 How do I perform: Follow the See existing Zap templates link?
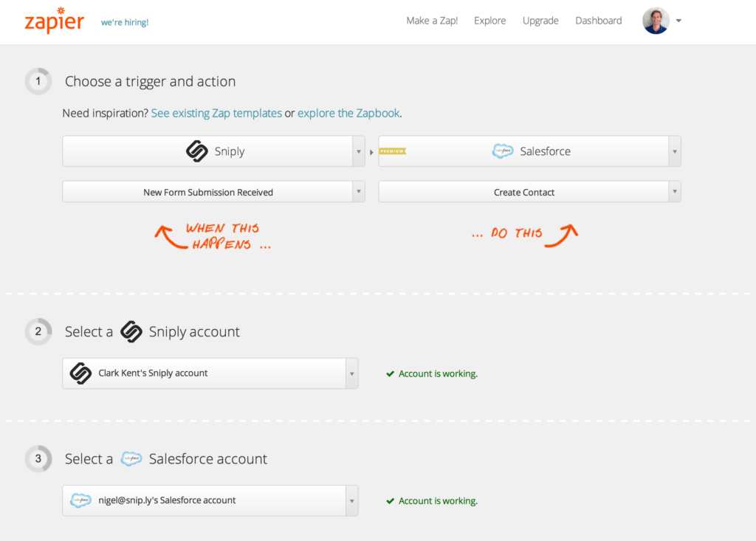pos(216,114)
